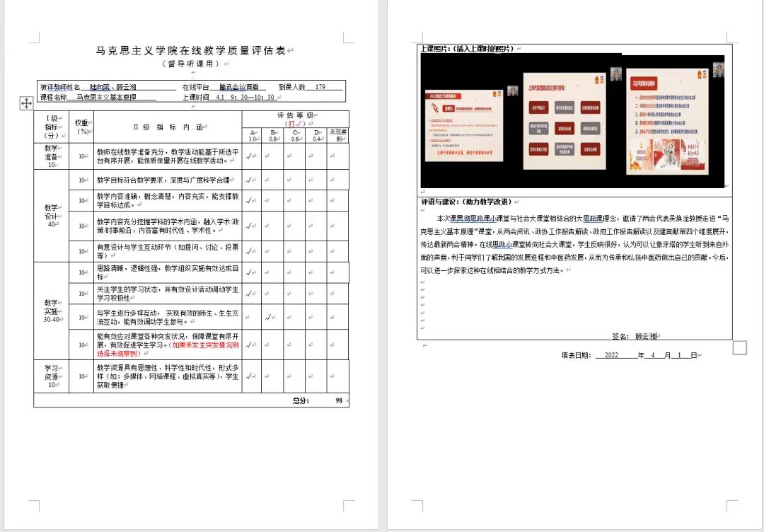Click the comment line starting 可以进一步探索
The image size is (764, 532).
(x=492, y=270)
